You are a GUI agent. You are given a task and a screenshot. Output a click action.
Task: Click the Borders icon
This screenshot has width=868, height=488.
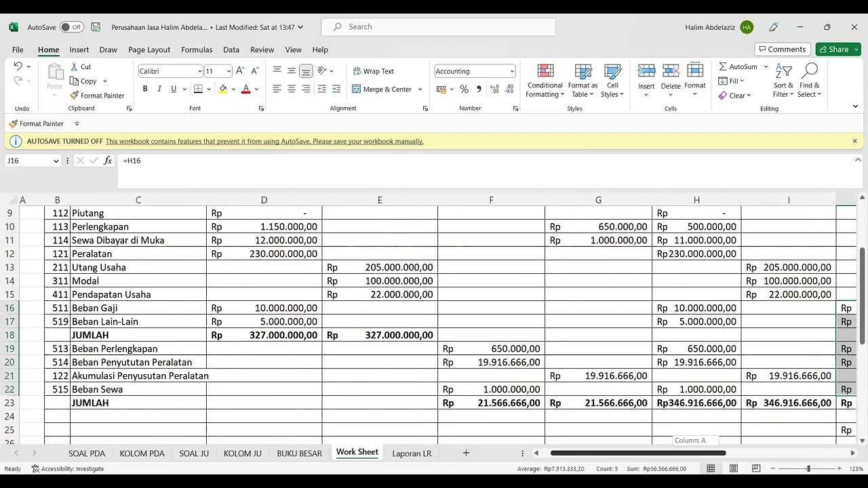198,89
